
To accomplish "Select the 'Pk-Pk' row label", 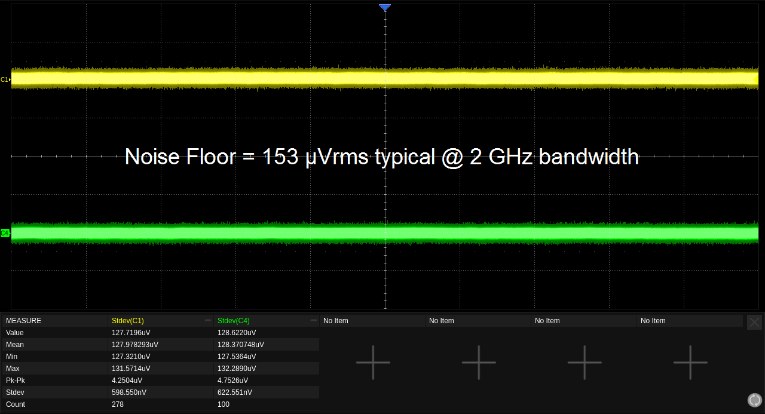I will [x=15, y=380].
